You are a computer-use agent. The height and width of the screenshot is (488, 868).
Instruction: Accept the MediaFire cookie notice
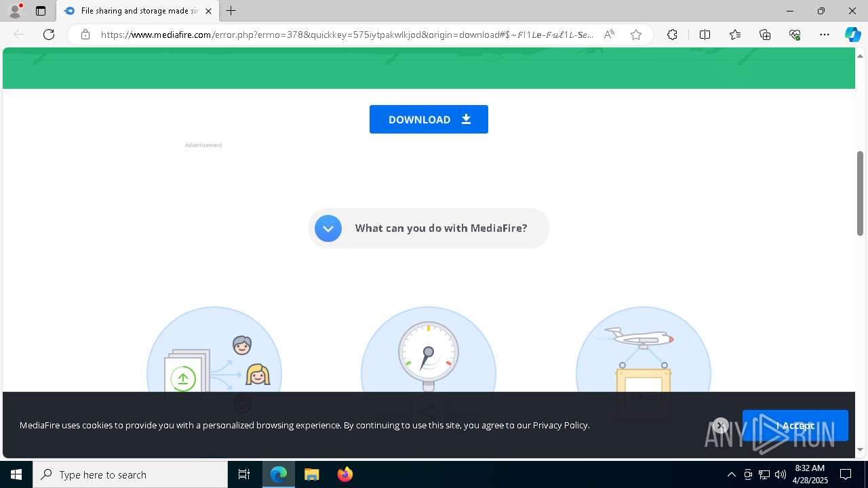[795, 426]
